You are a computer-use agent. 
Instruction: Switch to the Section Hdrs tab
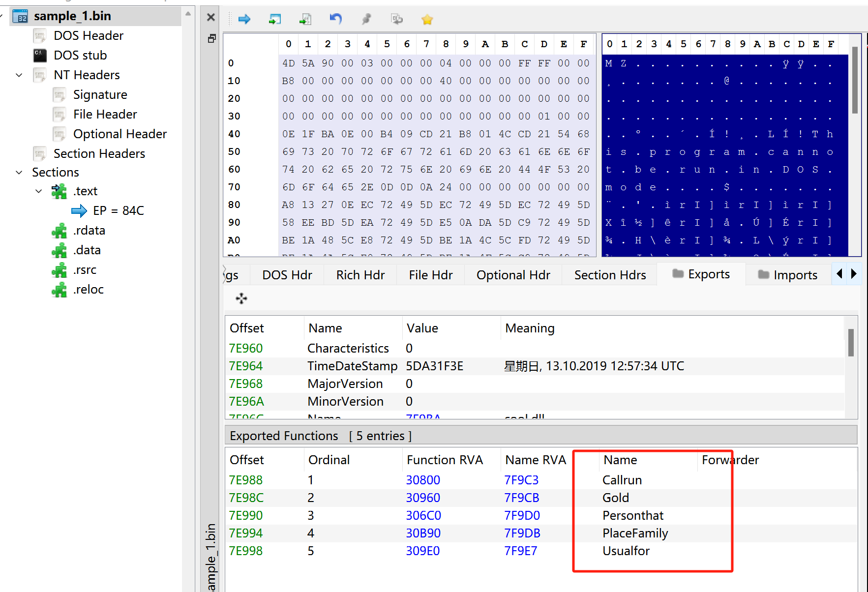click(610, 275)
